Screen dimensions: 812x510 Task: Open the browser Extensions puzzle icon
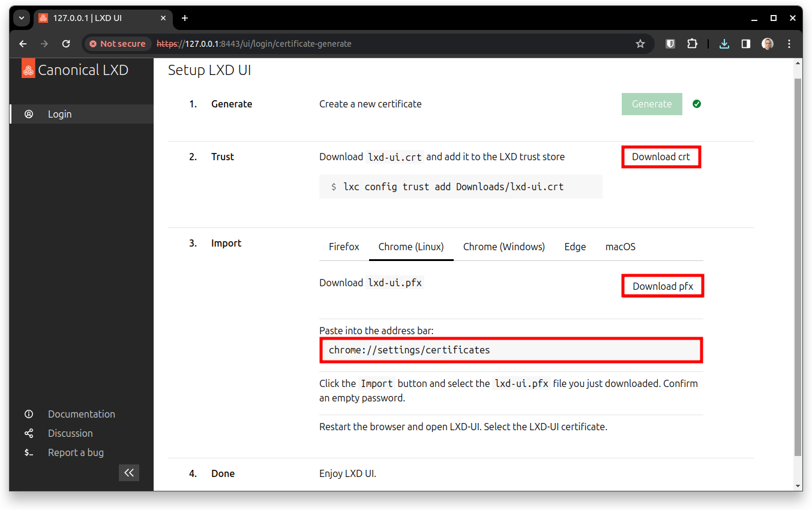(x=692, y=43)
